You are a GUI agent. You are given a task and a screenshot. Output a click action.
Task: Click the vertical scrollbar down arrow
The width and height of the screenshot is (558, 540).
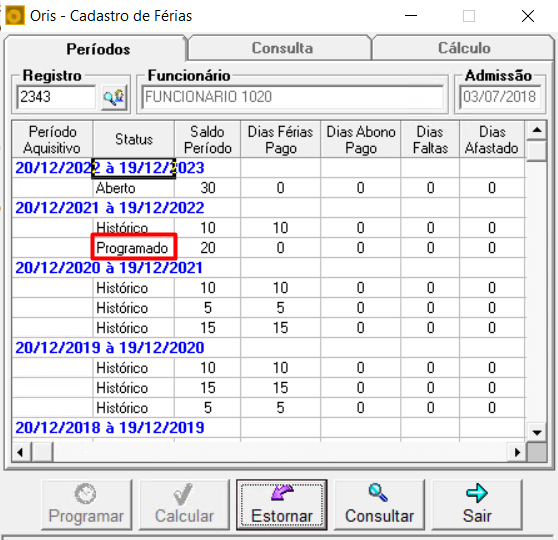click(537, 432)
